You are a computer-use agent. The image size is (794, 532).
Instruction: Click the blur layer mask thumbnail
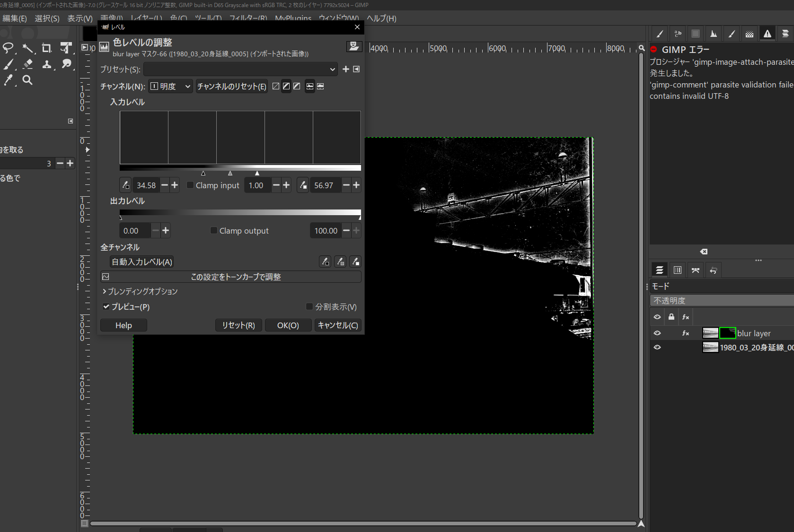tap(727, 333)
